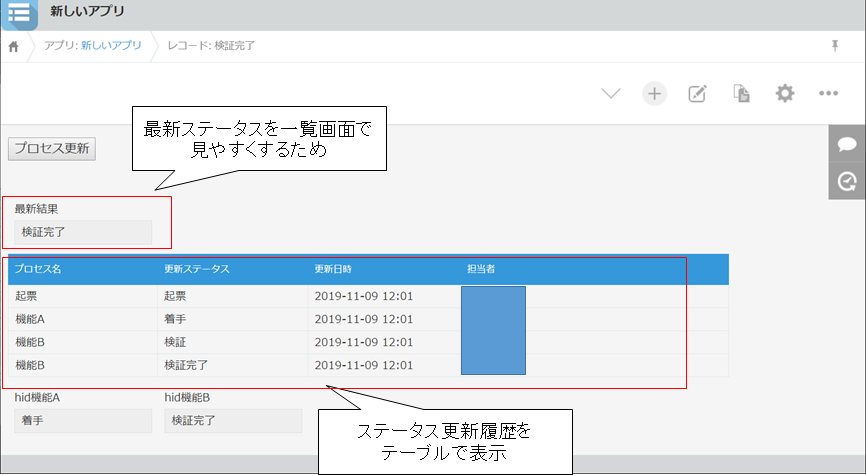Click the hid機能B field showing 検証完了
Screen dimensions: 866x475
pyautogui.click(x=233, y=421)
